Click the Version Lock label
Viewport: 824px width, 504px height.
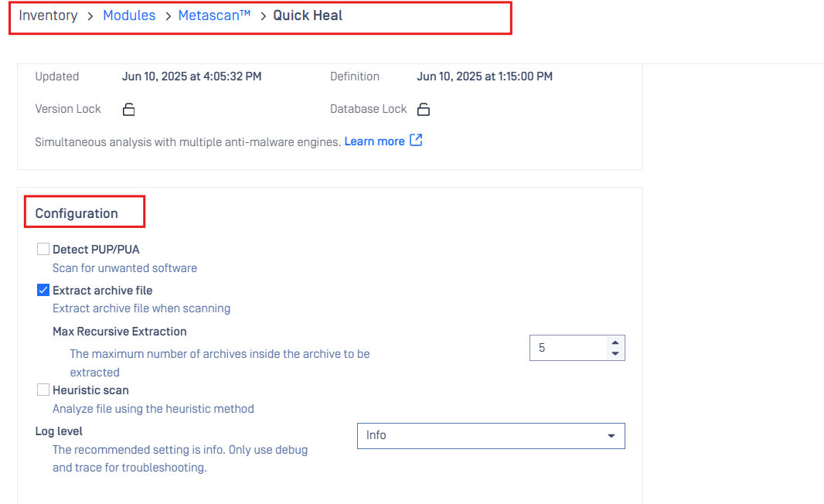(x=68, y=109)
